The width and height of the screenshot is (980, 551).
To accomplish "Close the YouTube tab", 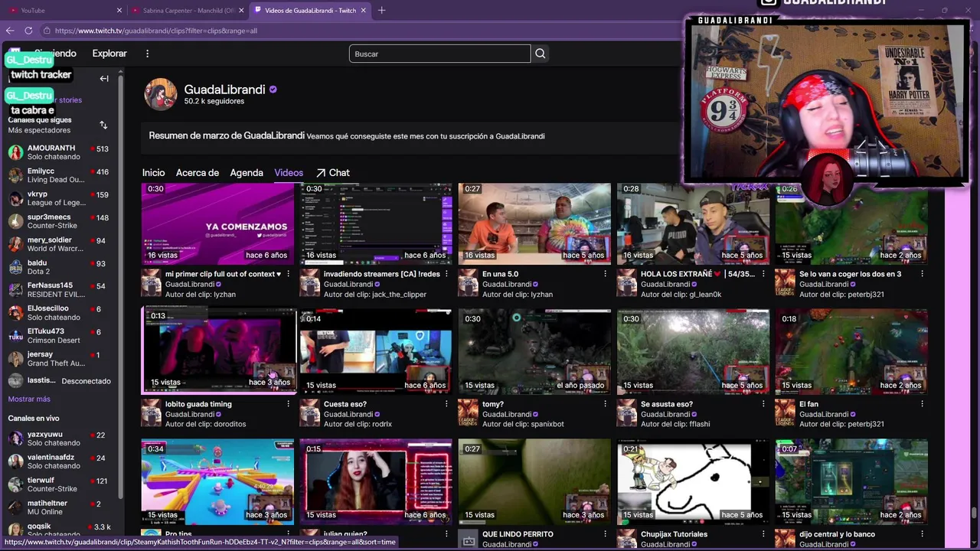I will [119, 10].
